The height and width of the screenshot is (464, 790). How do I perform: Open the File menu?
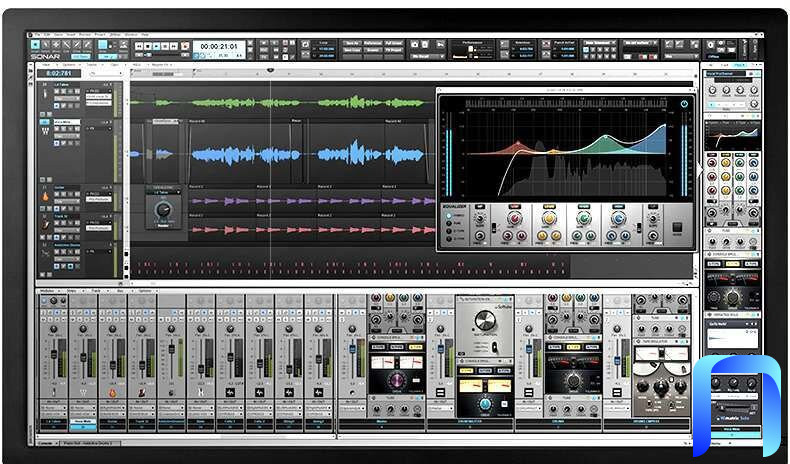click(37, 35)
